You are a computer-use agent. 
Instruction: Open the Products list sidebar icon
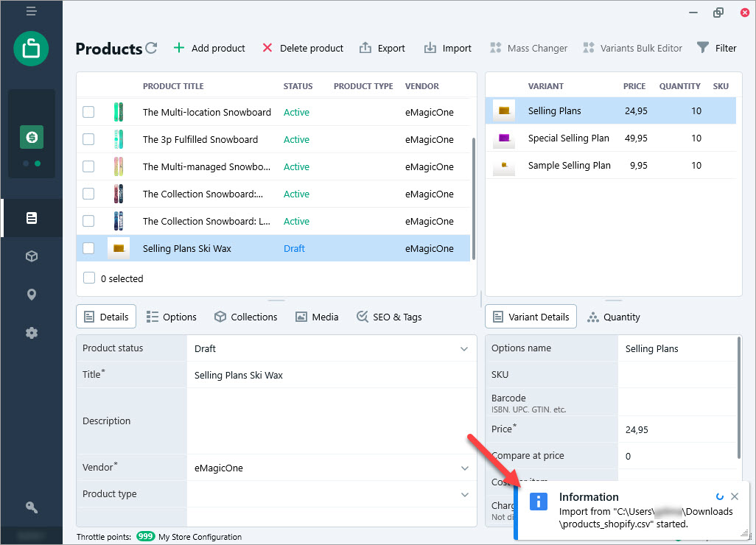(32, 218)
